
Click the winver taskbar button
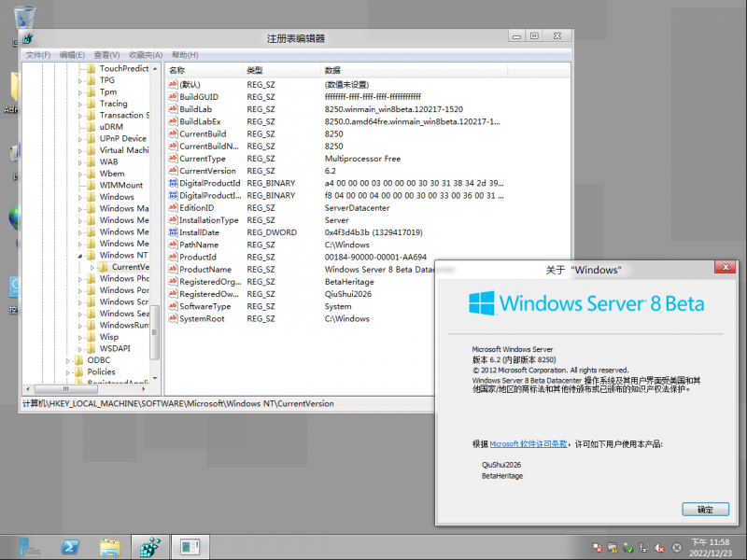pyautogui.click(x=190, y=547)
